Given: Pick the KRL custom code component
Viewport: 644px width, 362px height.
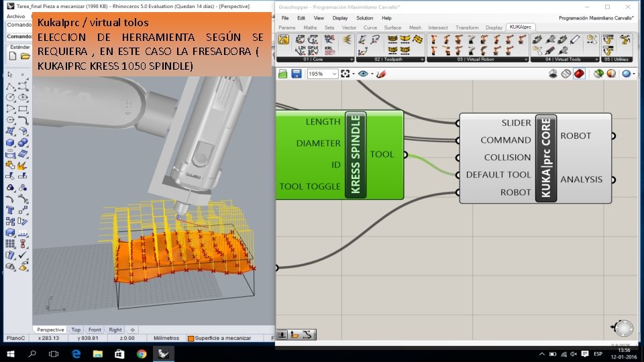Looking at the screenshot, I should [x=329, y=50].
